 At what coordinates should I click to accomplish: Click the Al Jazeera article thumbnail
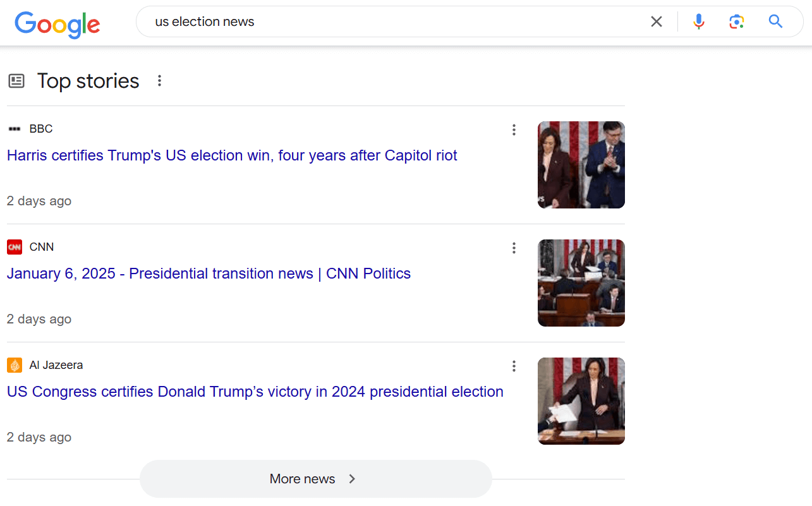(x=581, y=401)
